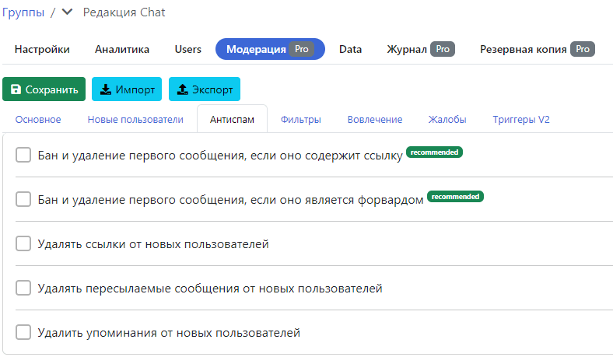Click label 'Удалять ссылки от новых пользователей'
Image resolution: width=613 pixels, height=364 pixels.
pyautogui.click(x=153, y=244)
